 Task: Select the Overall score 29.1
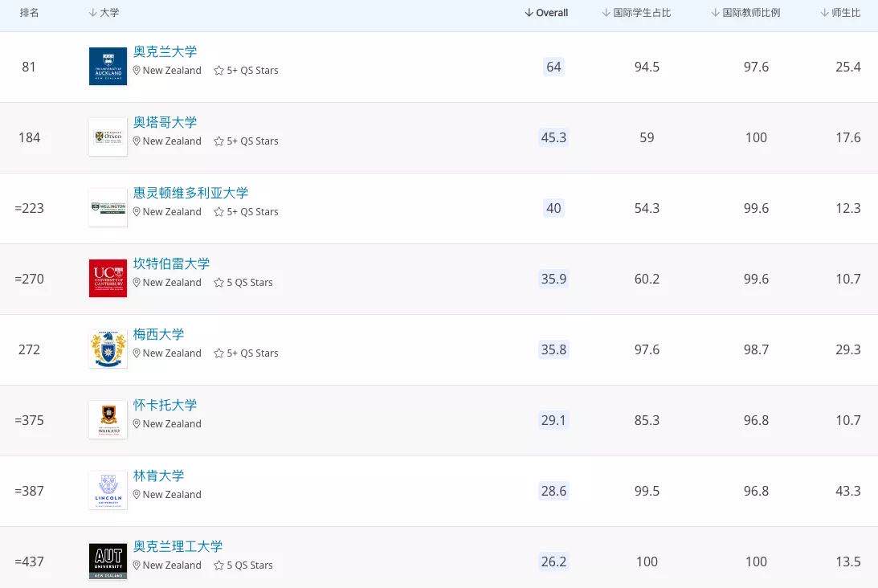[553, 420]
